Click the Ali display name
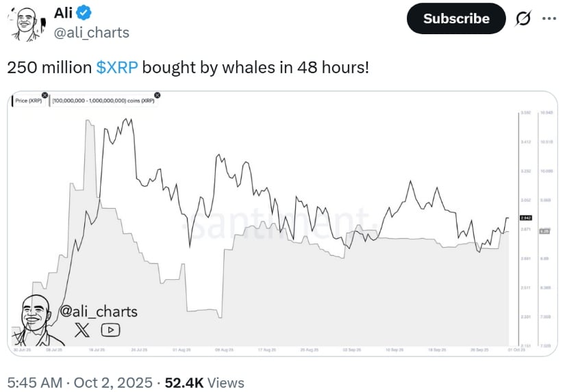The width and height of the screenshot is (565, 392). click(63, 12)
